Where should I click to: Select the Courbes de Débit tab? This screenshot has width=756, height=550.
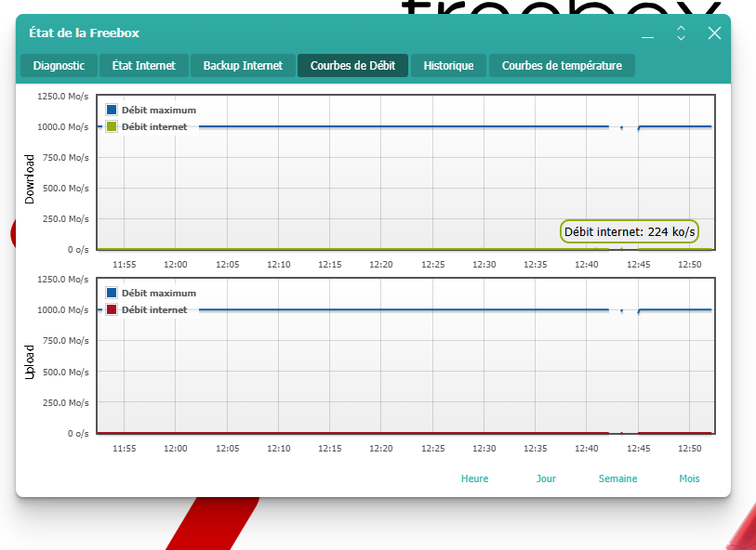[353, 66]
